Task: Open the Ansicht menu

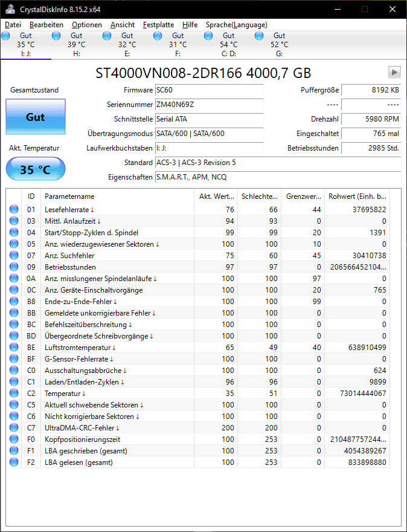Action: (123, 25)
